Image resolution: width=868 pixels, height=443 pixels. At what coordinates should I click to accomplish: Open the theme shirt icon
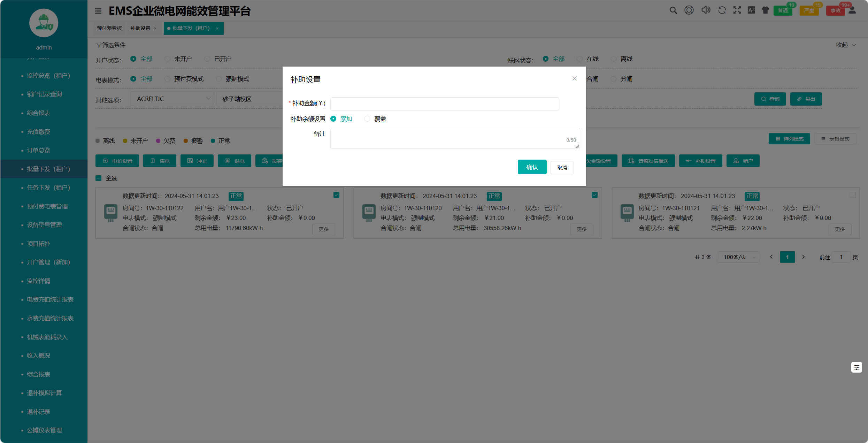(765, 10)
